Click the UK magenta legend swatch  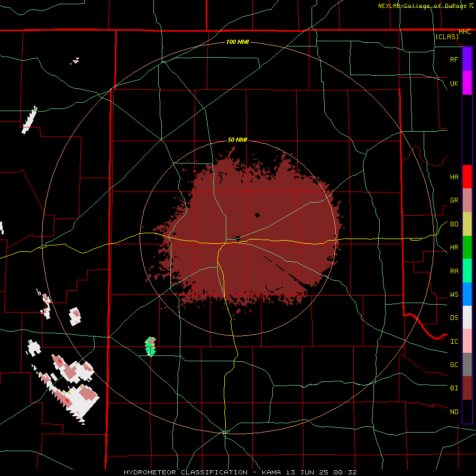pyautogui.click(x=467, y=83)
